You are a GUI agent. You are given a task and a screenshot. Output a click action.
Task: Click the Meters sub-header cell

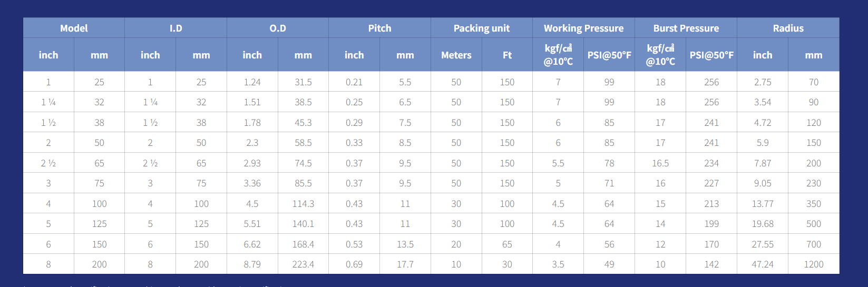click(456, 55)
